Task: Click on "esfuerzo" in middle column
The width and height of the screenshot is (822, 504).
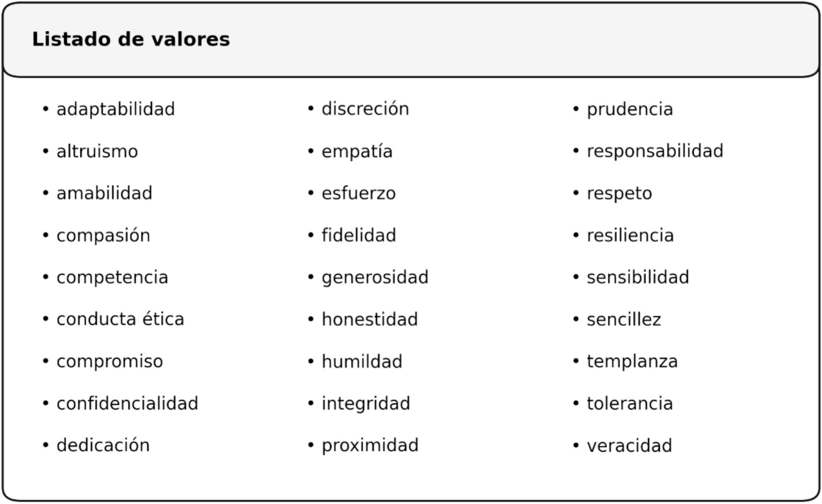Action: point(359,193)
